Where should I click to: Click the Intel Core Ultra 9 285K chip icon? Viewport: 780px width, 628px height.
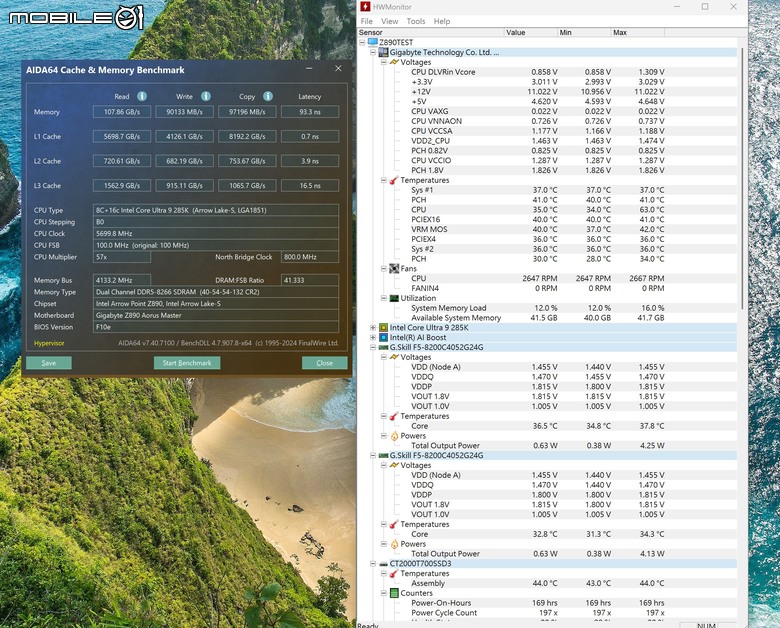pos(384,327)
